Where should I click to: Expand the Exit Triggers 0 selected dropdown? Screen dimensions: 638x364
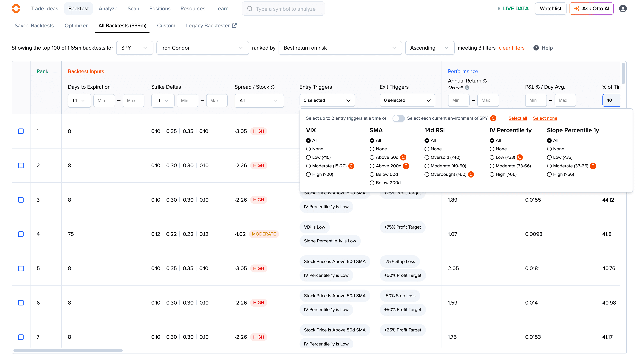click(407, 100)
